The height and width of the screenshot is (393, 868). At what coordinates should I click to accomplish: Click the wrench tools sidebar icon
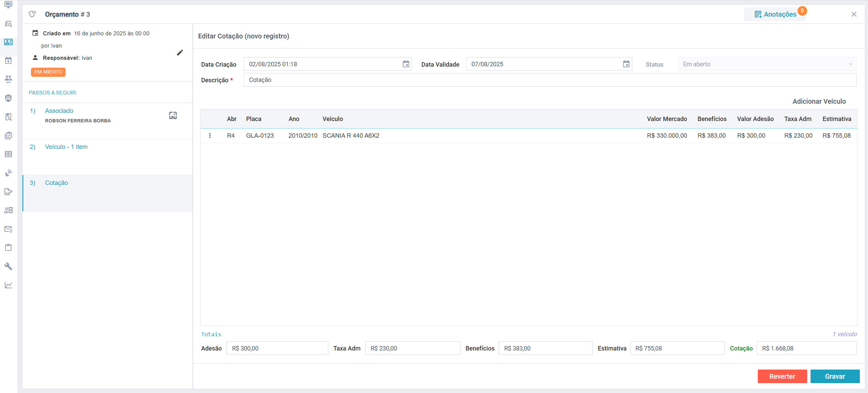[9, 266]
